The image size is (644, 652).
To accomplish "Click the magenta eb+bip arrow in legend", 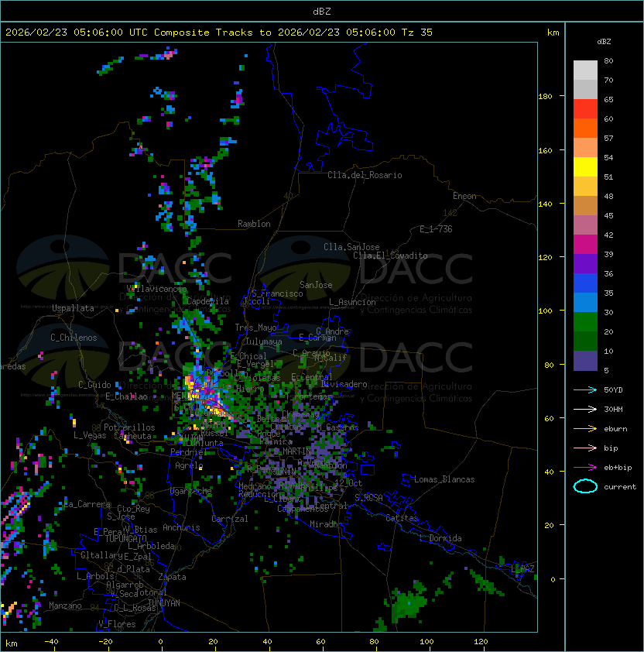I will pos(585,468).
